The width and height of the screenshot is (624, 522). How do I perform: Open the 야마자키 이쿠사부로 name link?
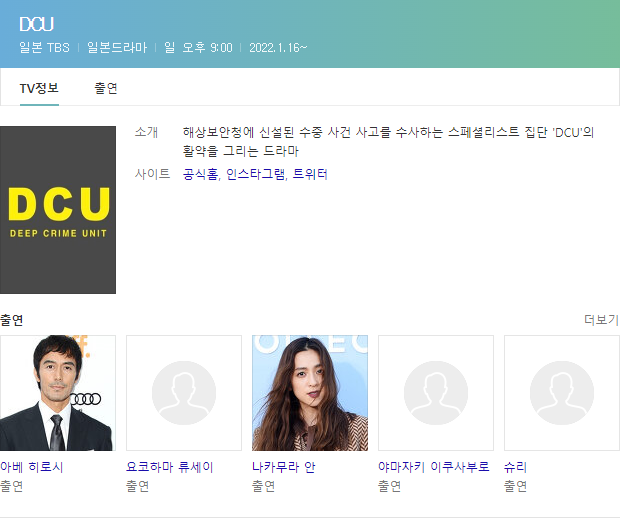tap(433, 467)
